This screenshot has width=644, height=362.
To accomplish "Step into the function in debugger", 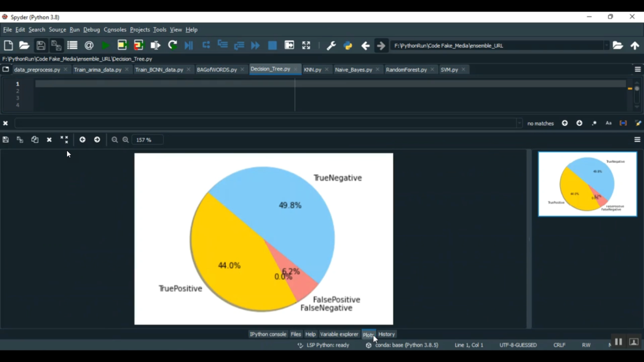I will pos(222,45).
